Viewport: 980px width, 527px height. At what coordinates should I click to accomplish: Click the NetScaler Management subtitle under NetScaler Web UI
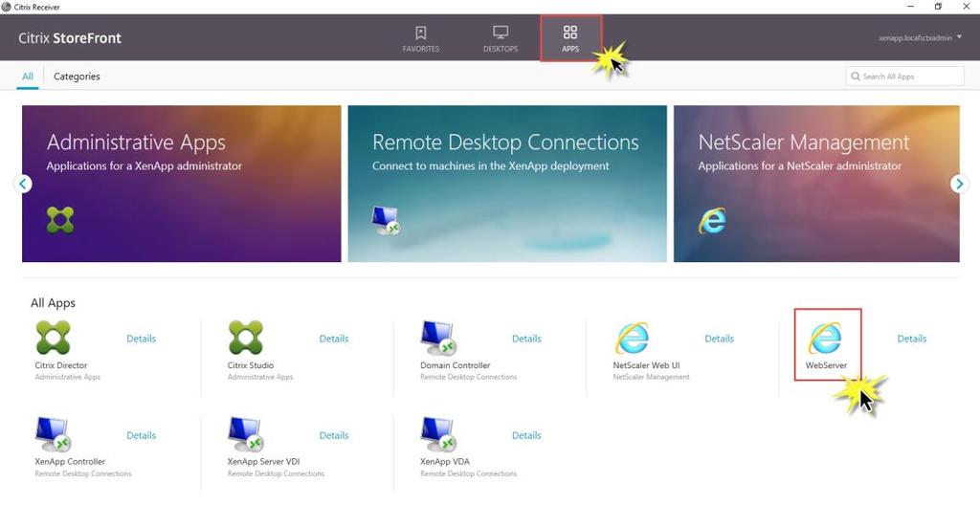651,377
